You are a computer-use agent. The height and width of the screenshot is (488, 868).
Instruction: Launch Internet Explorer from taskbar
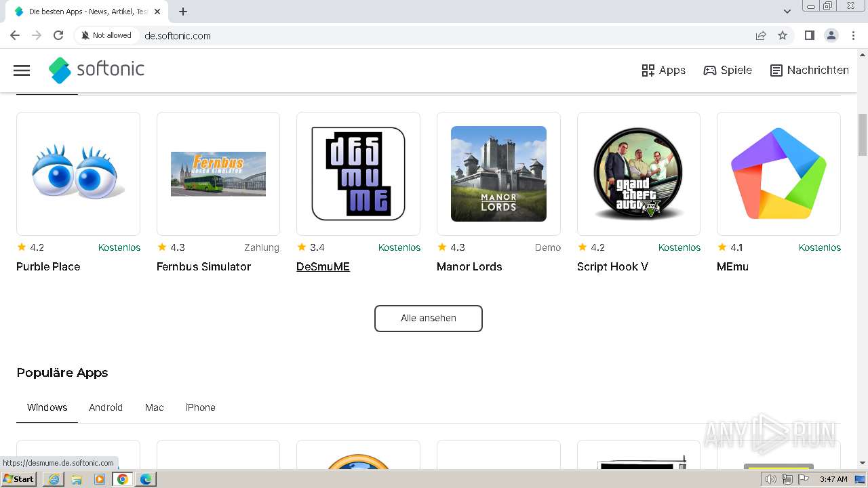point(54,479)
